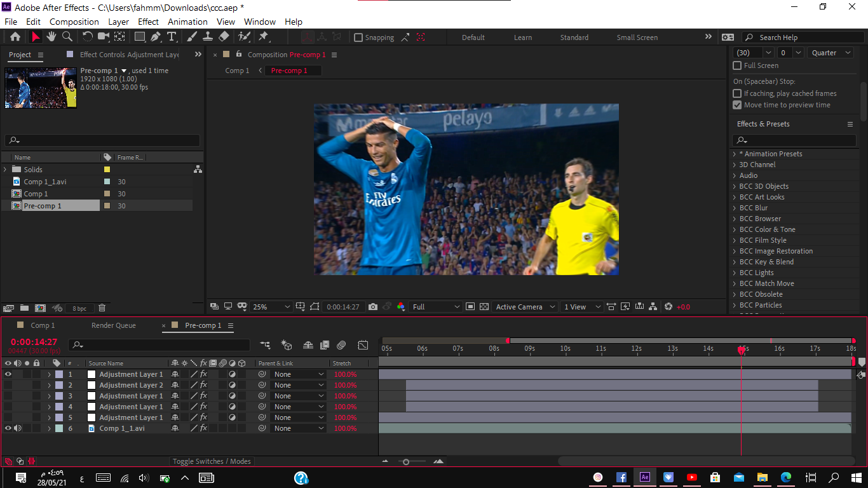This screenshot has width=868, height=488.
Task: Open the Active Camera dropdown
Action: 525,307
